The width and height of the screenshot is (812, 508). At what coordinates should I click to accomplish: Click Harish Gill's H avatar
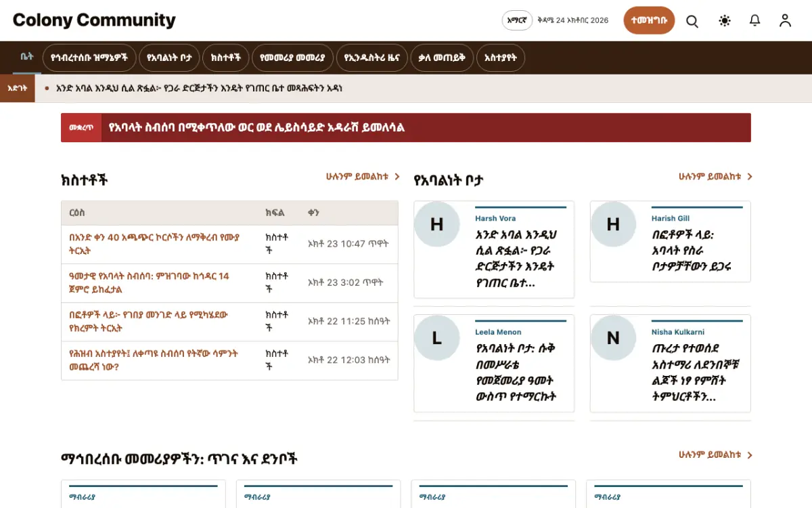(x=613, y=224)
